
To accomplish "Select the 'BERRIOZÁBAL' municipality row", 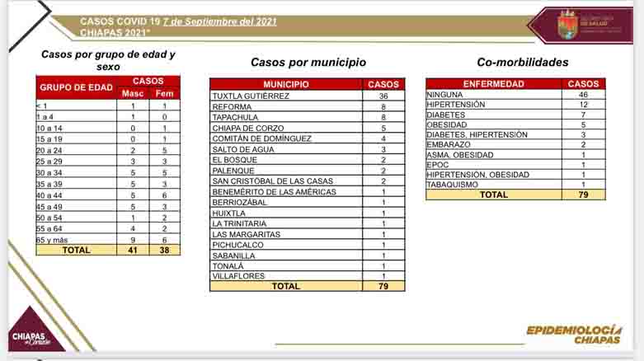I will pyautogui.click(x=308, y=203).
